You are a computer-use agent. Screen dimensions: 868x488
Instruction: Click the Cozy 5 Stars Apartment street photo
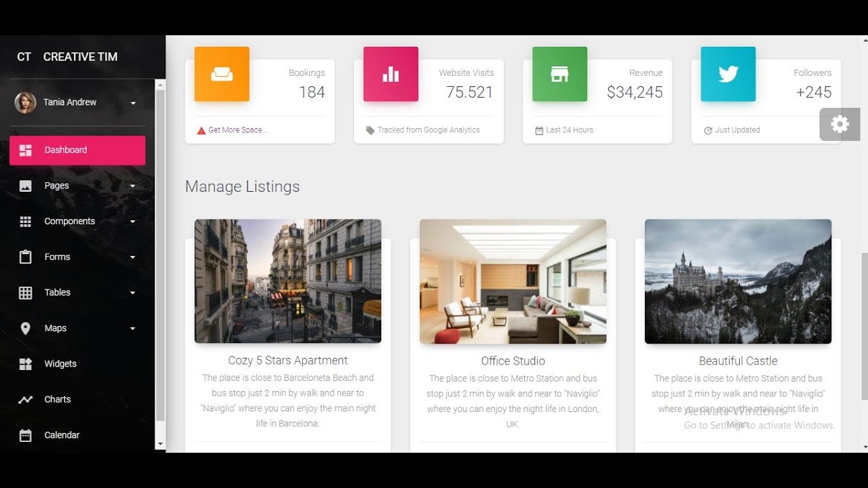coord(288,281)
